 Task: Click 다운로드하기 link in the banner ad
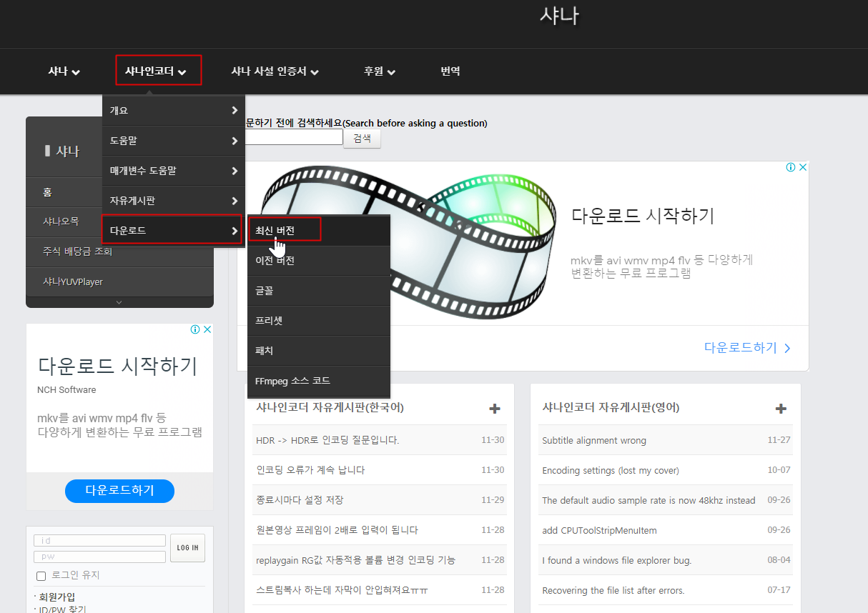[x=747, y=348]
